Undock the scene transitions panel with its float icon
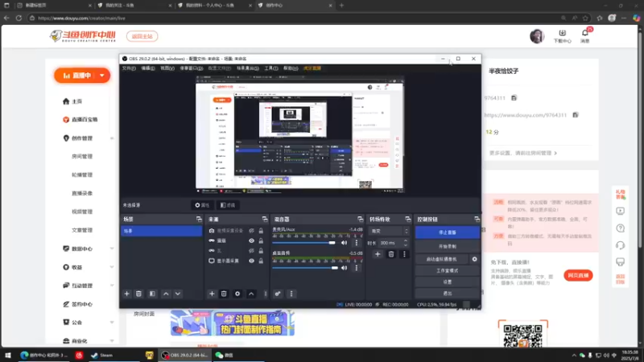The width and height of the screenshot is (644, 362). coord(407,219)
